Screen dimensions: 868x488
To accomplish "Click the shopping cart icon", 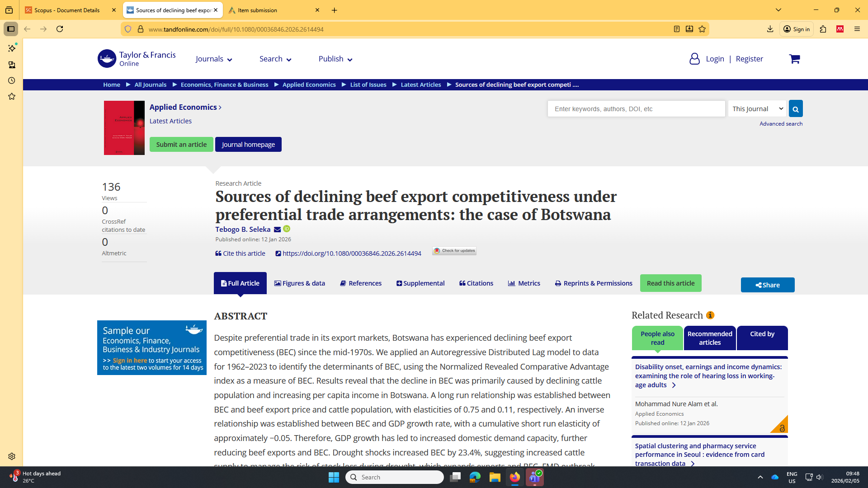I will coord(794,59).
